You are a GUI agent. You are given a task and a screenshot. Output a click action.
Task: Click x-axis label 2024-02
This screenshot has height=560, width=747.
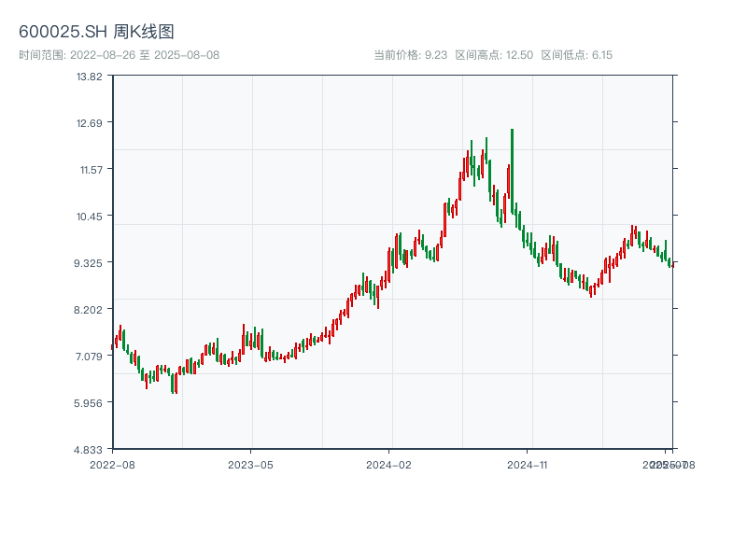pos(388,465)
